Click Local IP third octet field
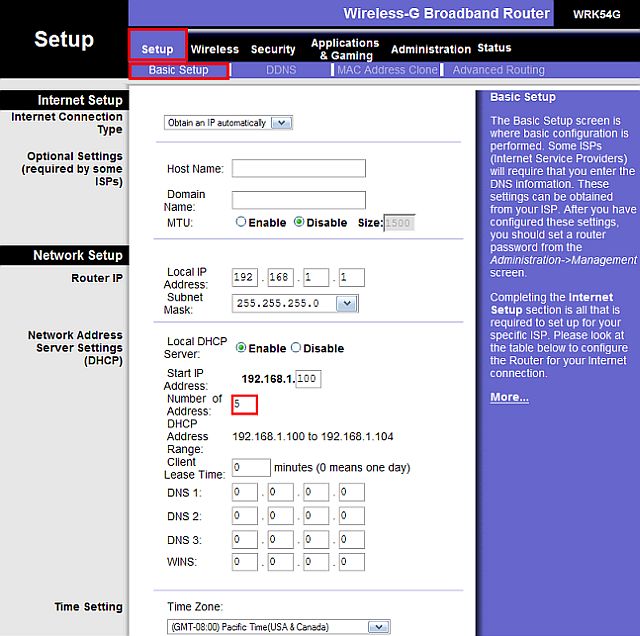Screen dimensions: 640x636 point(316,278)
